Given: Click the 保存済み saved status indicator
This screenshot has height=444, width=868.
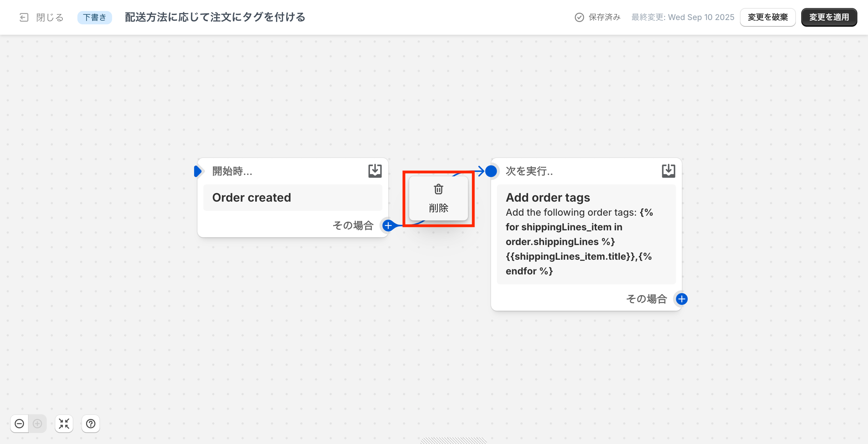Looking at the screenshot, I should coord(597,17).
